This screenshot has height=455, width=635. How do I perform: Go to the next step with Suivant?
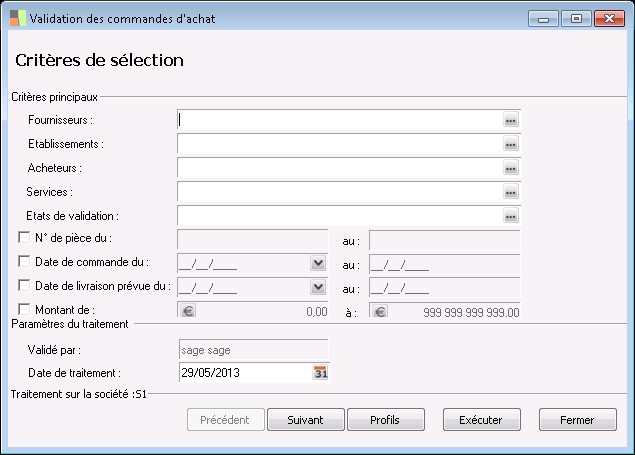coord(306,420)
